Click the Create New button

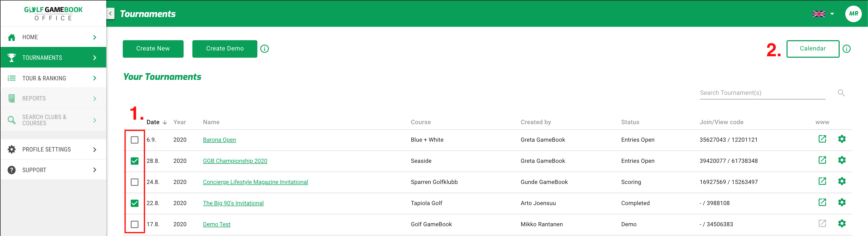click(153, 49)
